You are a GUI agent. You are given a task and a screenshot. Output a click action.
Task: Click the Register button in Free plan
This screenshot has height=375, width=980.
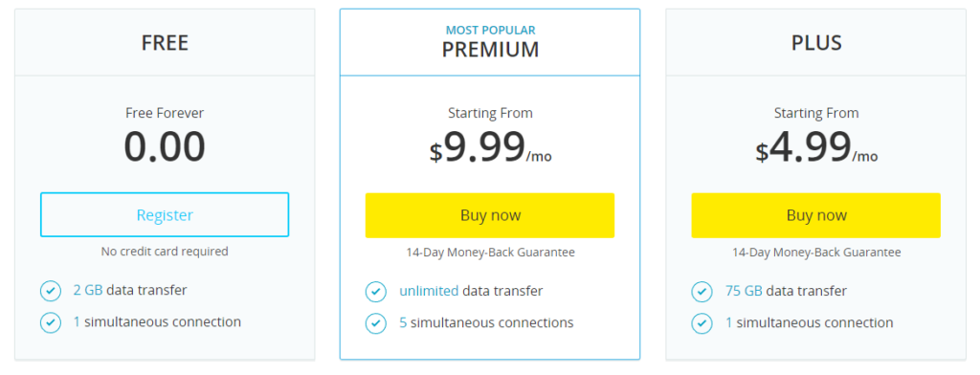[x=165, y=214]
